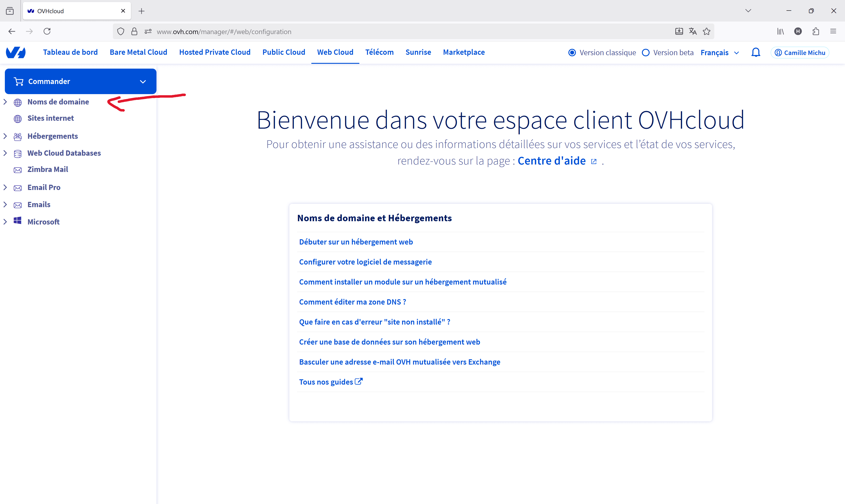The image size is (845, 504).
Task: Bookmark this page with star icon
Action: pyautogui.click(x=707, y=32)
